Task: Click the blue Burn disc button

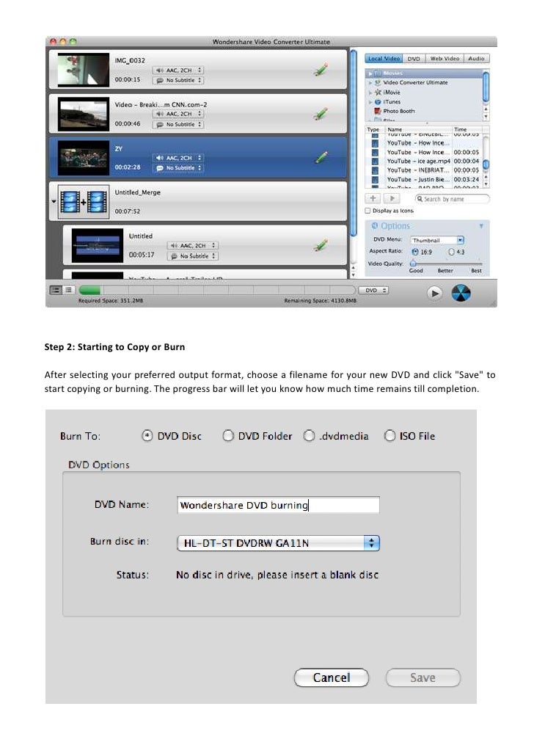Action: coord(461,293)
